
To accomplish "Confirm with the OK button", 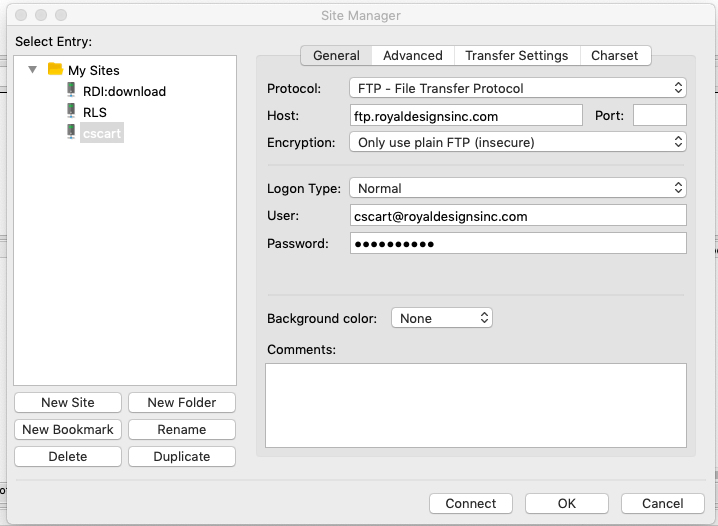I will pos(566,504).
